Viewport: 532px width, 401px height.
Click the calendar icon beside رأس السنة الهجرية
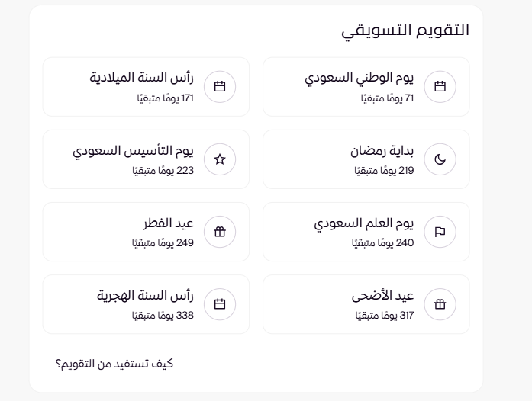pos(220,304)
